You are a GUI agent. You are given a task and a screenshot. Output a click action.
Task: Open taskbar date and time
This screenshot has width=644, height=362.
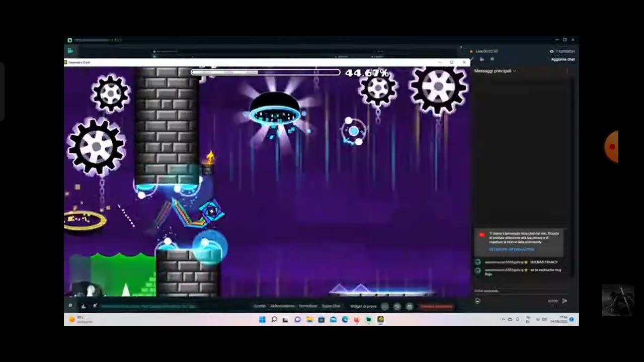558,320
